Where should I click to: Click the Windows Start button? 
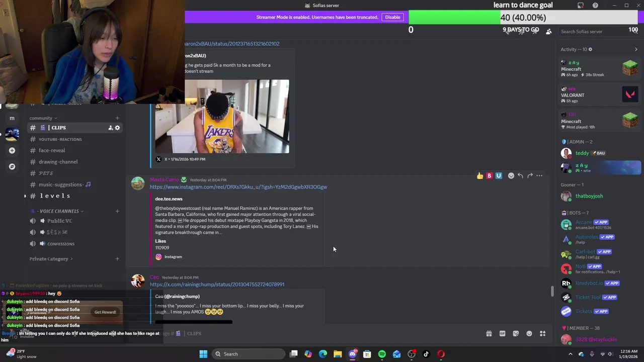(203, 354)
